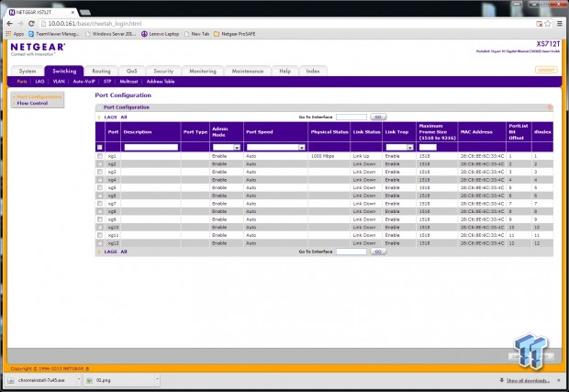Screen dimensions: 569x392
Task: Switch to the Maintenance tab
Action: [248, 71]
